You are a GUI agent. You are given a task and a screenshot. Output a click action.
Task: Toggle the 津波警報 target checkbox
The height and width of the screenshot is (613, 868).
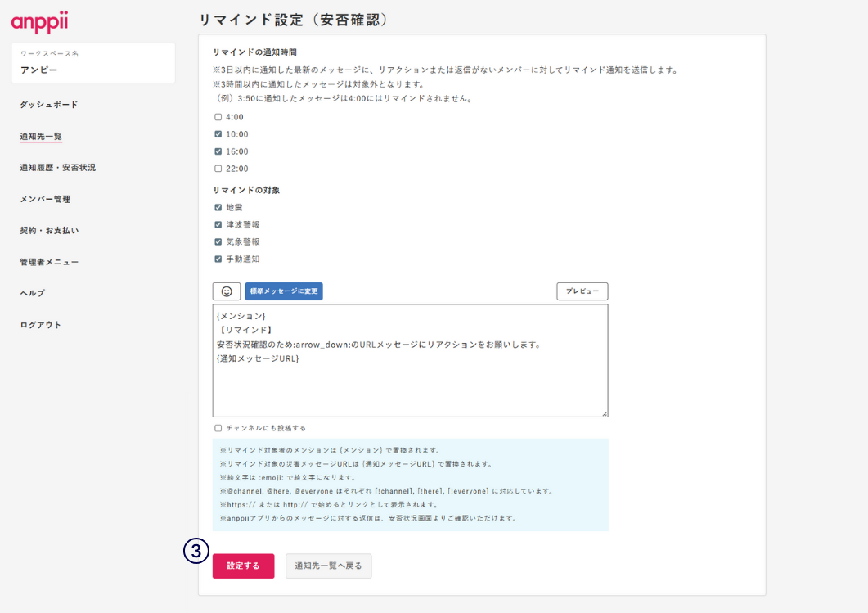click(x=218, y=224)
